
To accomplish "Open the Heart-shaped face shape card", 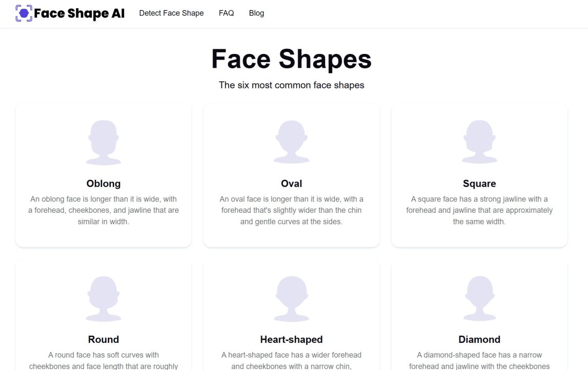I will [291, 313].
